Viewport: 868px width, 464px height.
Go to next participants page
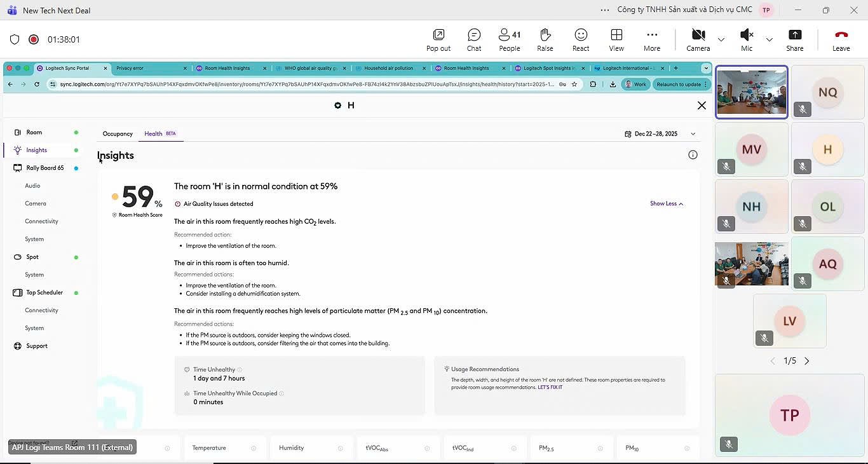tap(807, 361)
